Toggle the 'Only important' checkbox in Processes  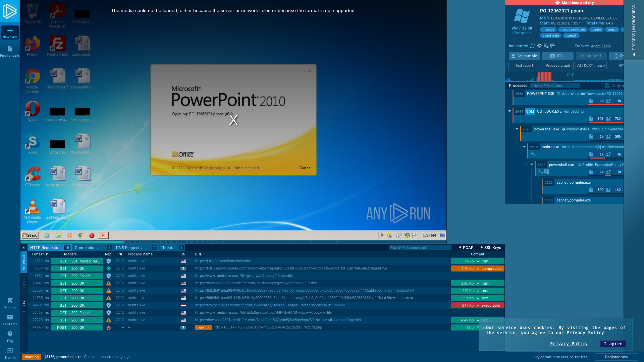(x=607, y=85)
